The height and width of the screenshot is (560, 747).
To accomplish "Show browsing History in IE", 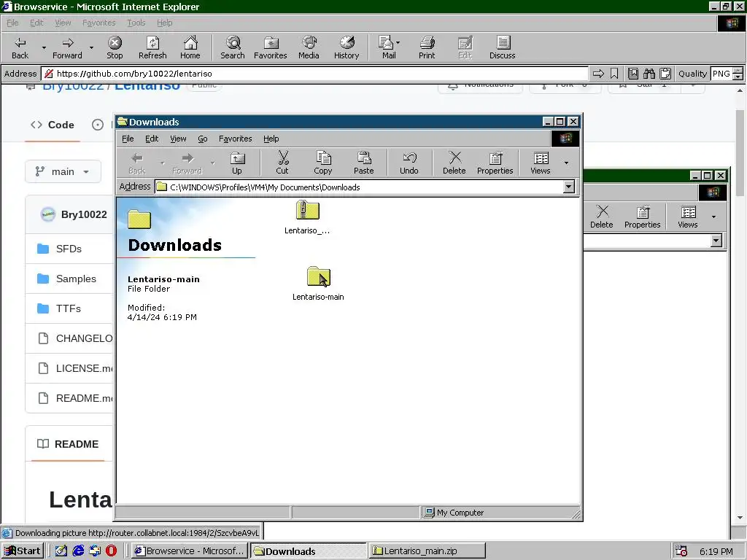I will point(347,47).
